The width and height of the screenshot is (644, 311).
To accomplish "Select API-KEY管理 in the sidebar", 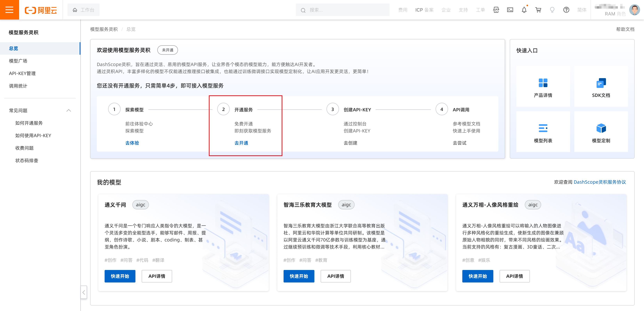I will coord(22,73).
